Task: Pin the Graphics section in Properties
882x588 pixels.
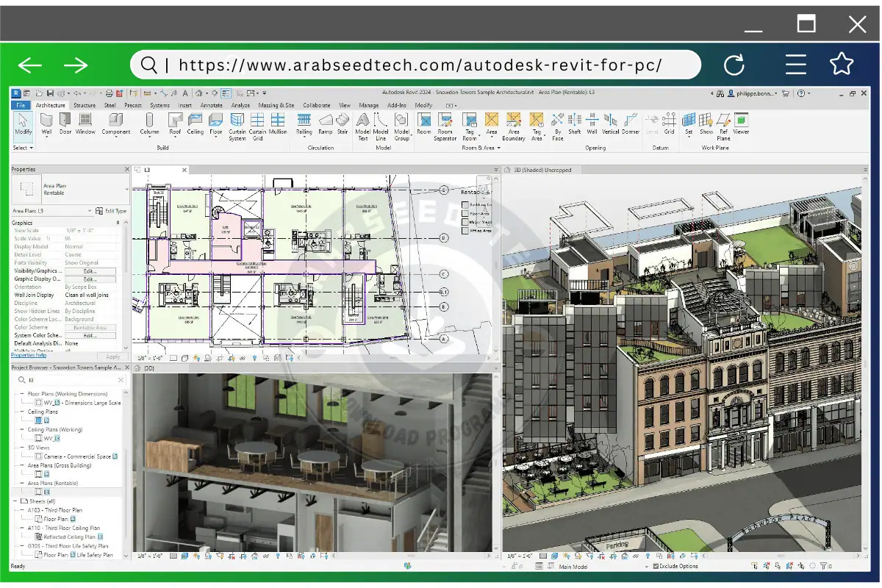Action: [x=118, y=222]
